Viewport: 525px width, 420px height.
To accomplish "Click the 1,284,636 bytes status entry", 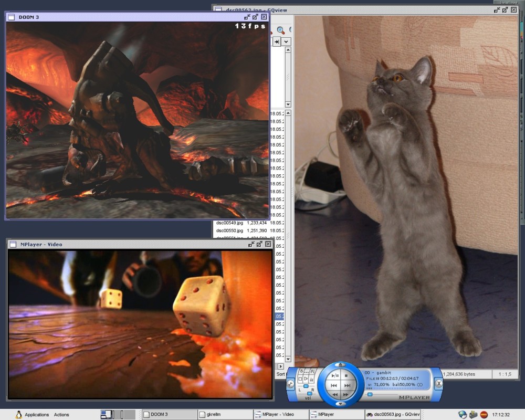I will (x=459, y=374).
